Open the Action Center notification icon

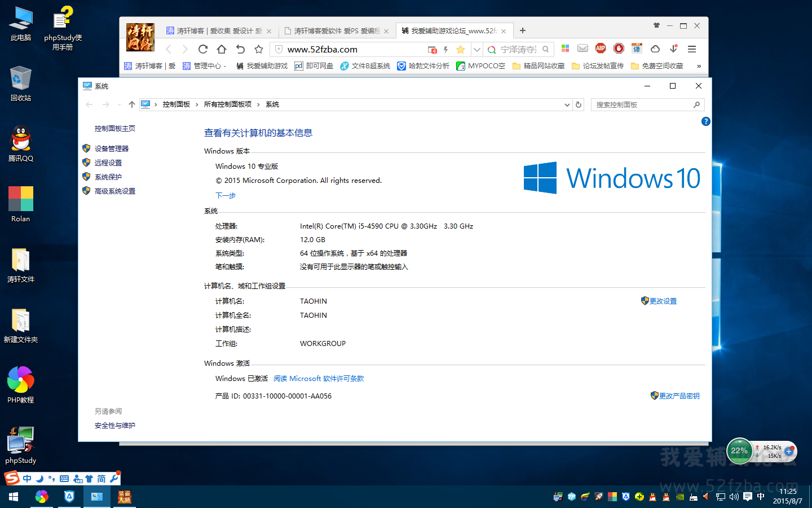748,497
